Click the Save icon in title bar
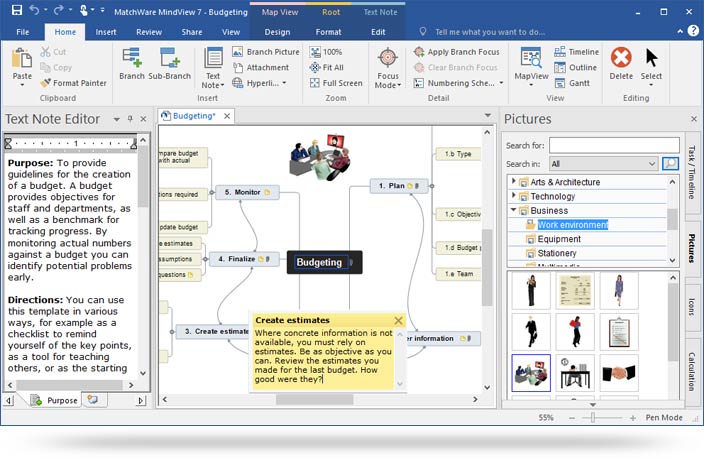This screenshot has width=704, height=459. 17,10
